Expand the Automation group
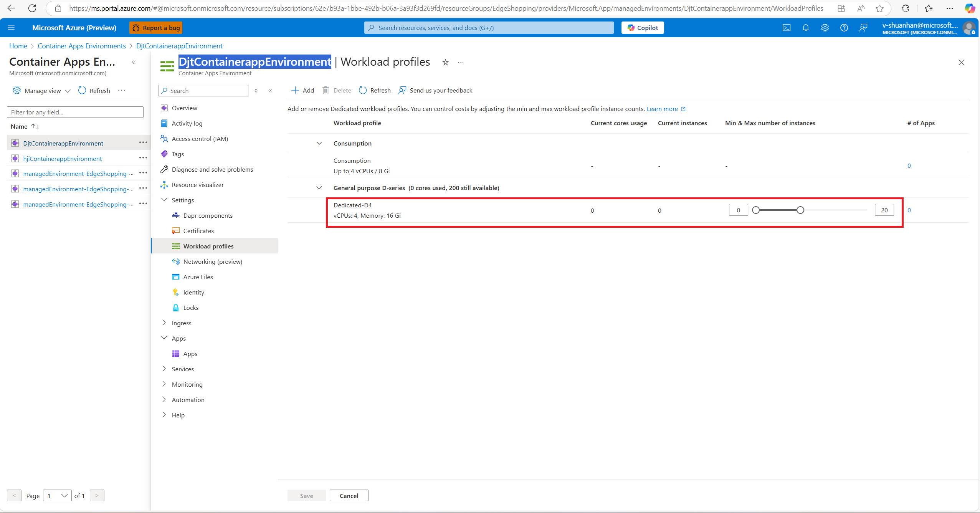Viewport: 980px width, 513px height. 164,399
